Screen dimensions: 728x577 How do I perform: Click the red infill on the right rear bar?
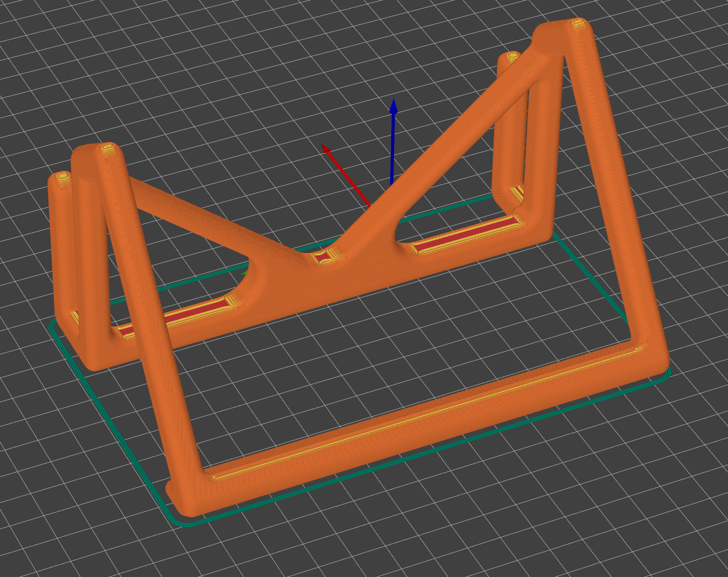pos(464,234)
